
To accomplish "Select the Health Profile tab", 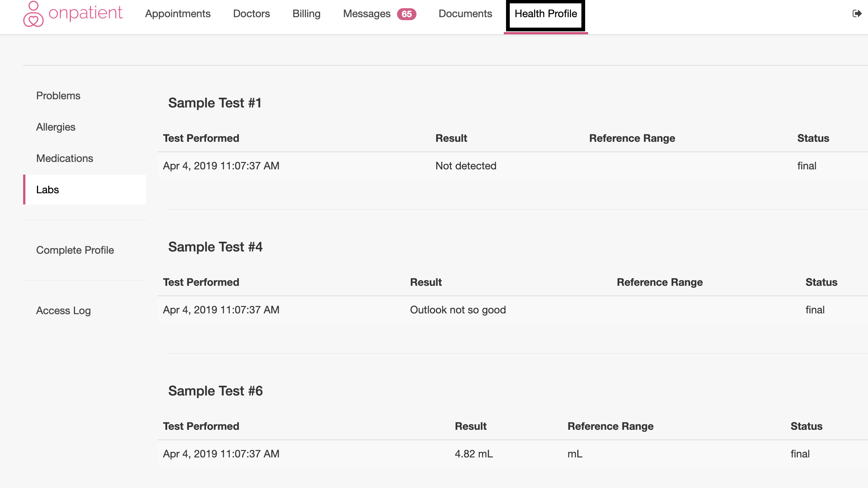I will click(x=546, y=14).
